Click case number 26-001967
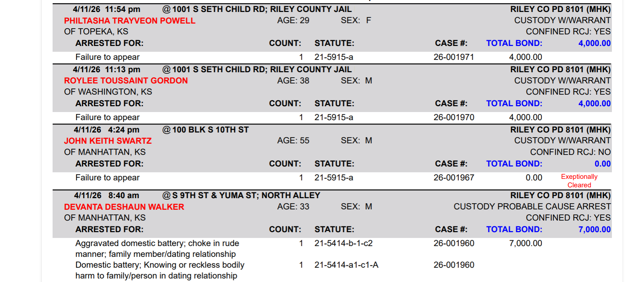 tap(453, 178)
